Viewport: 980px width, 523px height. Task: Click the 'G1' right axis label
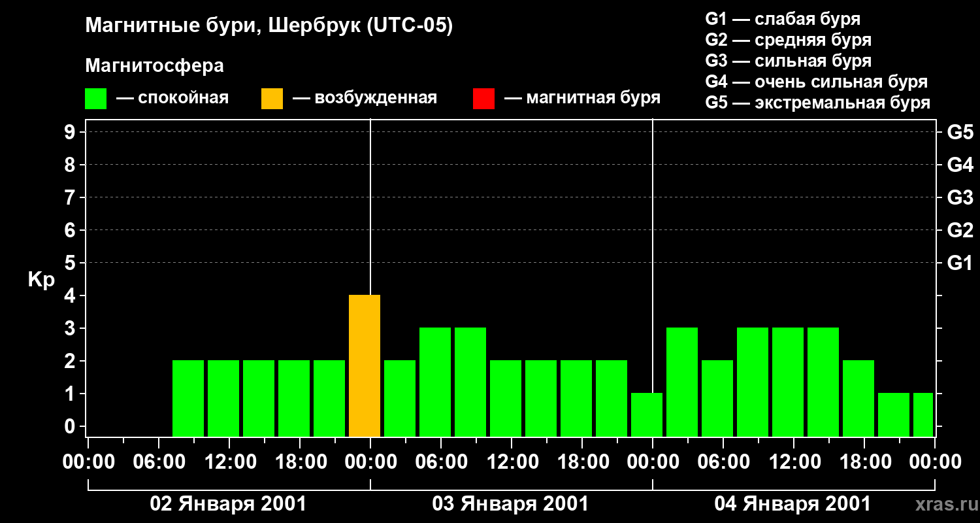point(960,263)
